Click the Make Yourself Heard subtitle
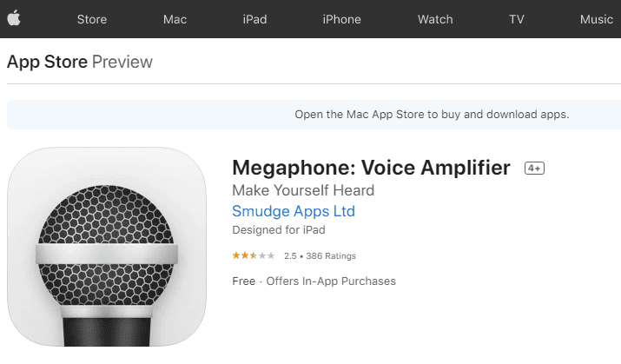 pos(303,190)
